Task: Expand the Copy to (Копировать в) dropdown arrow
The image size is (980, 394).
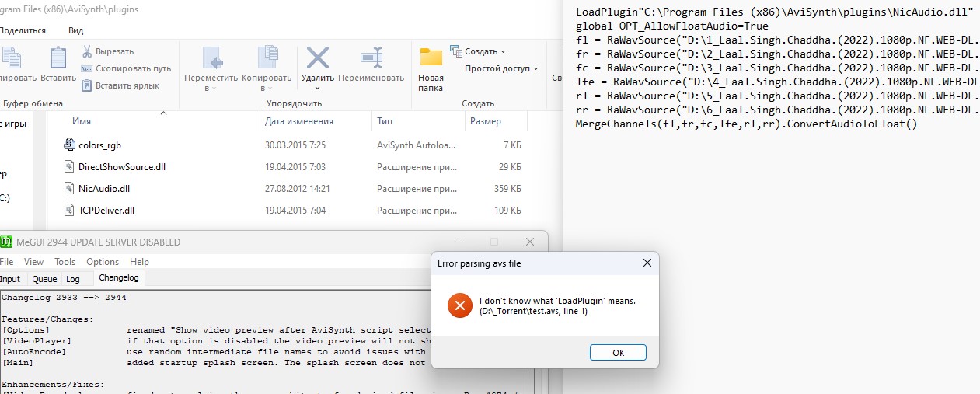Action: tap(270, 89)
